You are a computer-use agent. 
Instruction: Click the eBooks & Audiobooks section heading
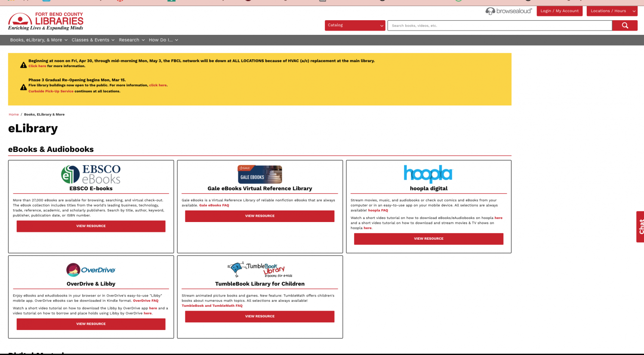(x=51, y=149)
